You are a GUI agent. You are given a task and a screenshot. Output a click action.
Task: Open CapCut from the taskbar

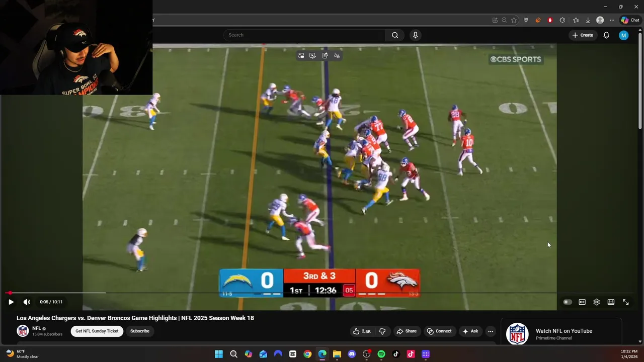[x=293, y=354]
